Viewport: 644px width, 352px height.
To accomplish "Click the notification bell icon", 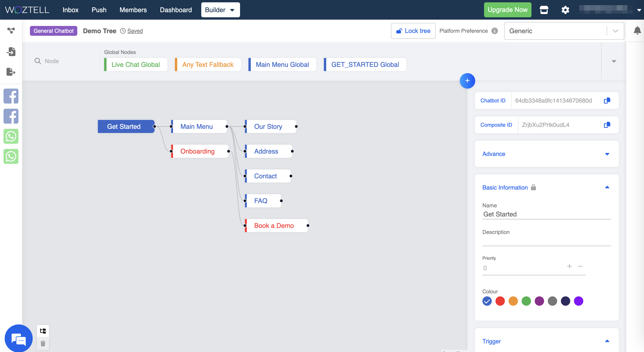I will coord(637,31).
